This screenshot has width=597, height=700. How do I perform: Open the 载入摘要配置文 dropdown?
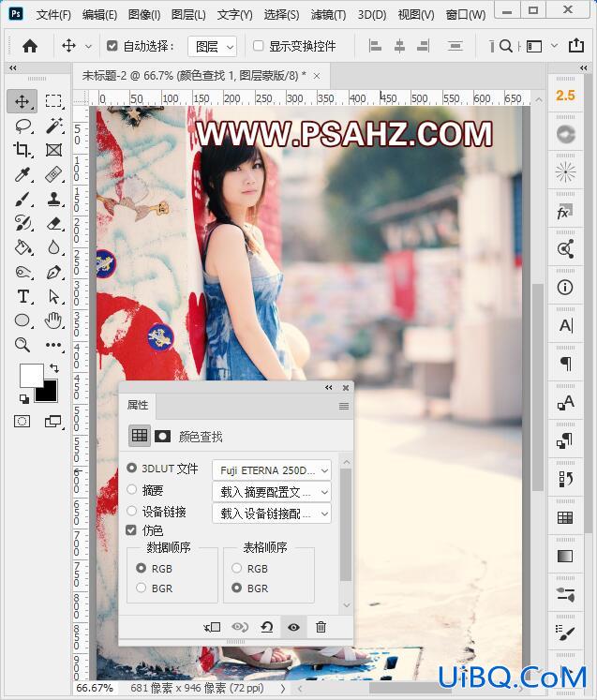272,492
